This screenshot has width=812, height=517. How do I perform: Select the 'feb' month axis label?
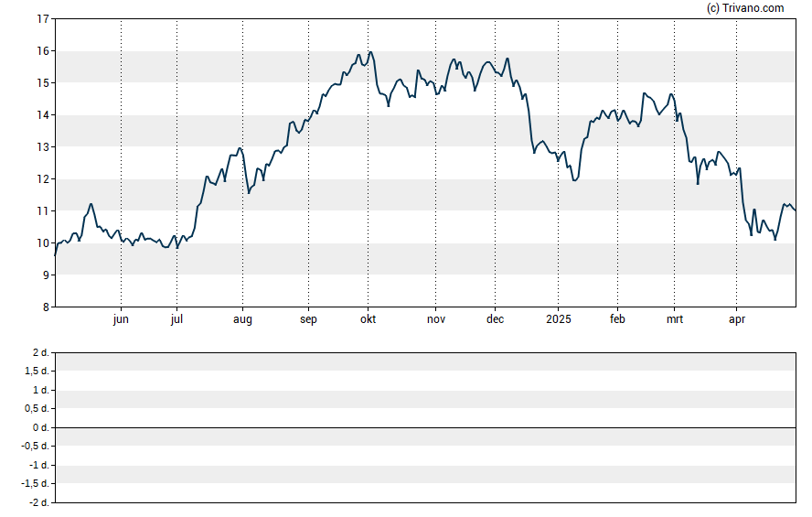[617, 319]
